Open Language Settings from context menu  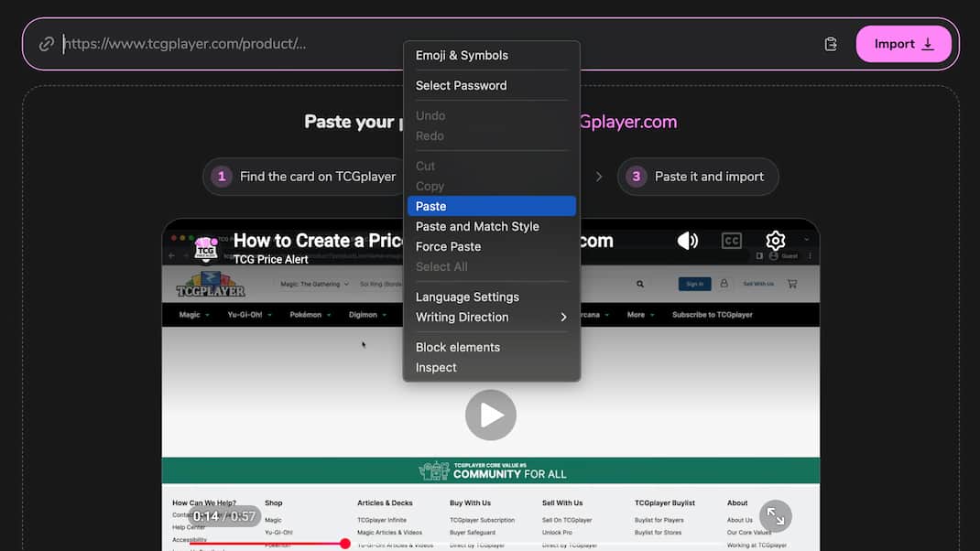pyautogui.click(x=491, y=297)
